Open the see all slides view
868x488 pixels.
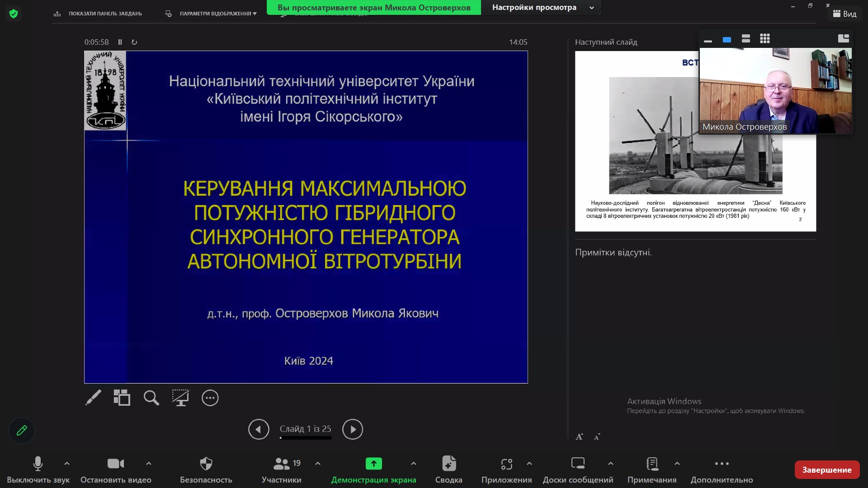click(122, 398)
